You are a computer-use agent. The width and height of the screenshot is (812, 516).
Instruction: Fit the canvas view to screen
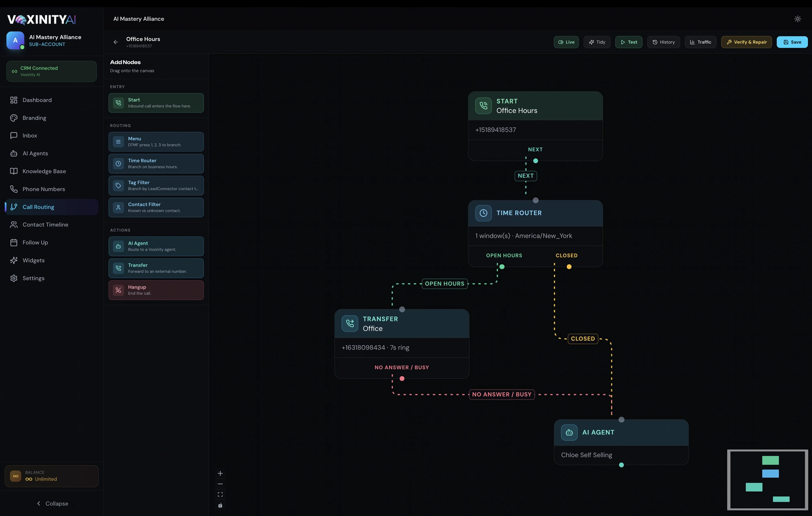[x=220, y=494]
